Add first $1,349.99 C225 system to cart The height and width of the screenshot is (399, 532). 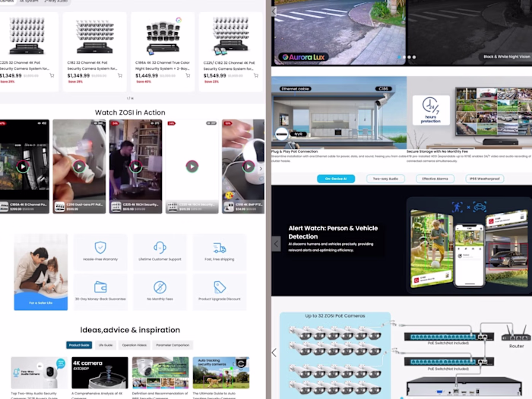(x=52, y=75)
